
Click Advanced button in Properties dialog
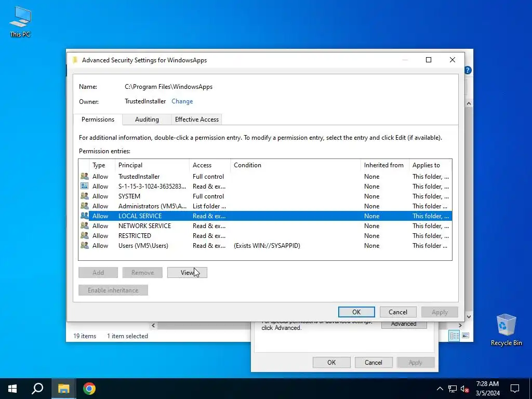[404, 325]
